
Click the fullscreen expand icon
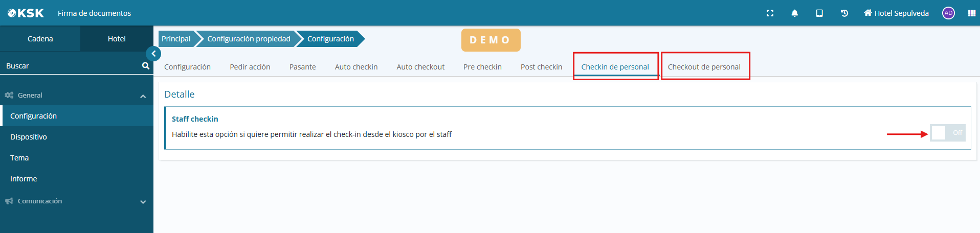770,13
